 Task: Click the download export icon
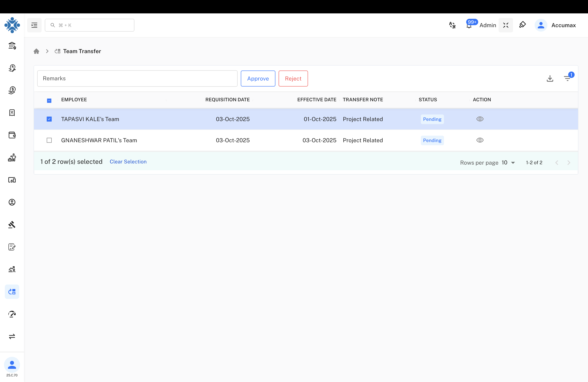550,79
